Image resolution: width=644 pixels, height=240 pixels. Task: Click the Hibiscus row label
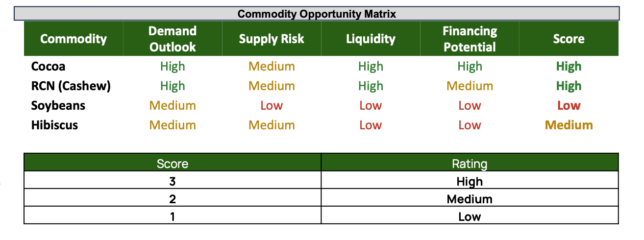[54, 125]
